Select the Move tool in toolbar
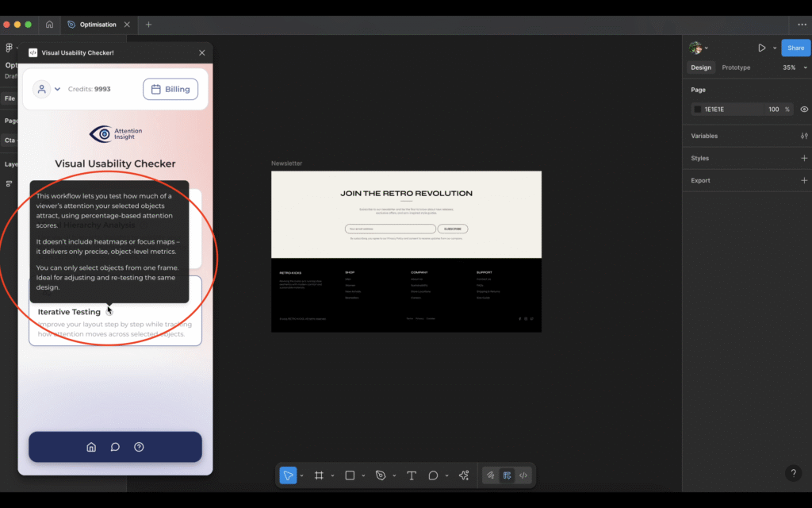The image size is (812, 508). coord(288,475)
